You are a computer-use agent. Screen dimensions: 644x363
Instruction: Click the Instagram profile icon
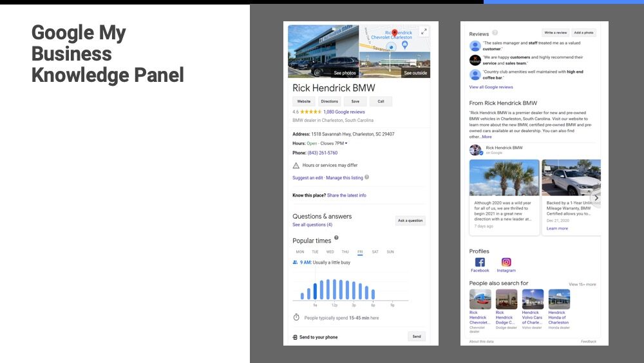point(506,262)
